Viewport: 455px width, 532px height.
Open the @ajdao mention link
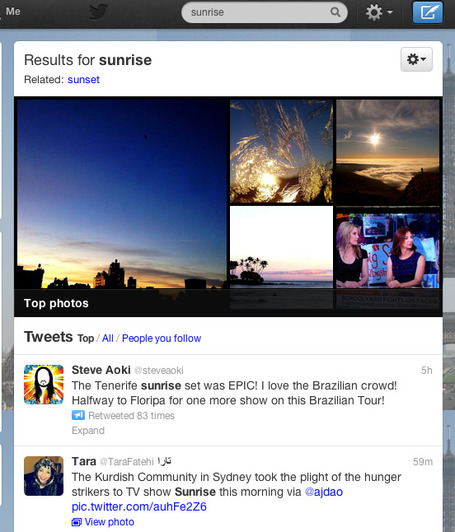324,492
